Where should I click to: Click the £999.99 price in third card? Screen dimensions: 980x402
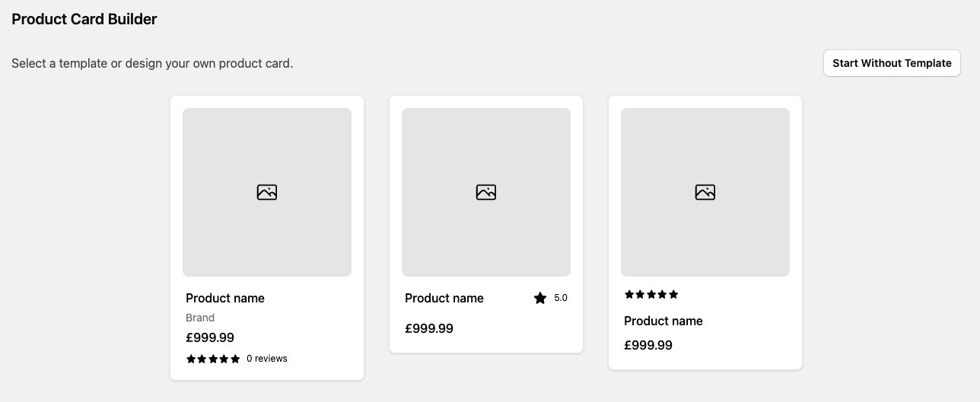648,345
